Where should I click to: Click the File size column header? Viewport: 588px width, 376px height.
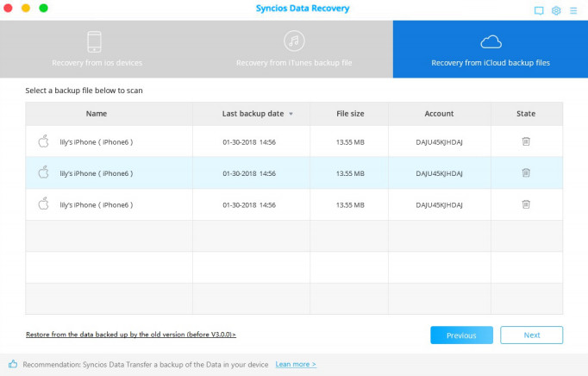click(x=350, y=114)
